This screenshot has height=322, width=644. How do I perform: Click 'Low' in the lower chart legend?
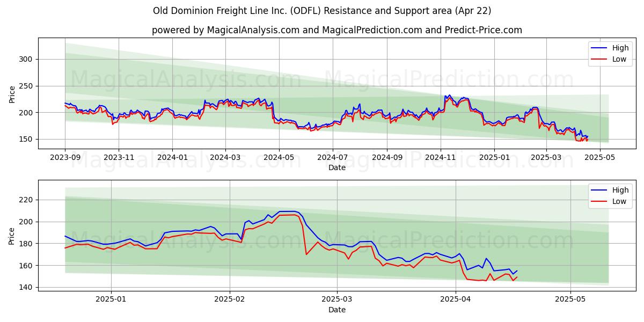[619, 201]
